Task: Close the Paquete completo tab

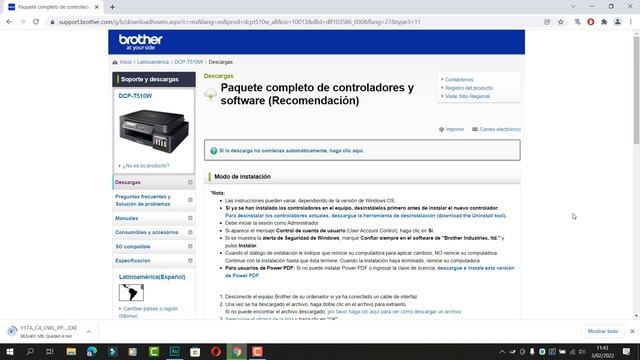Action: pyautogui.click(x=97, y=7)
